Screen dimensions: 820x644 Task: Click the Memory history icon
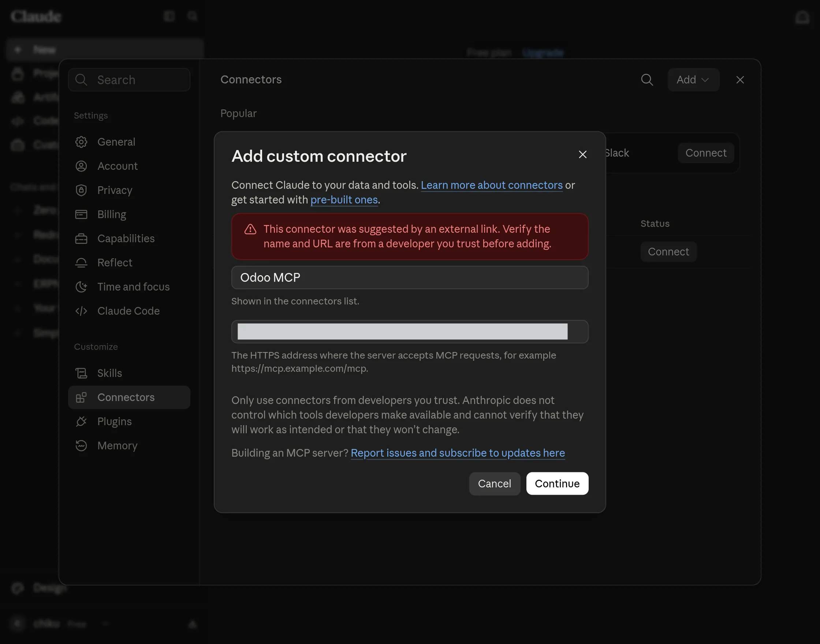[81, 445]
